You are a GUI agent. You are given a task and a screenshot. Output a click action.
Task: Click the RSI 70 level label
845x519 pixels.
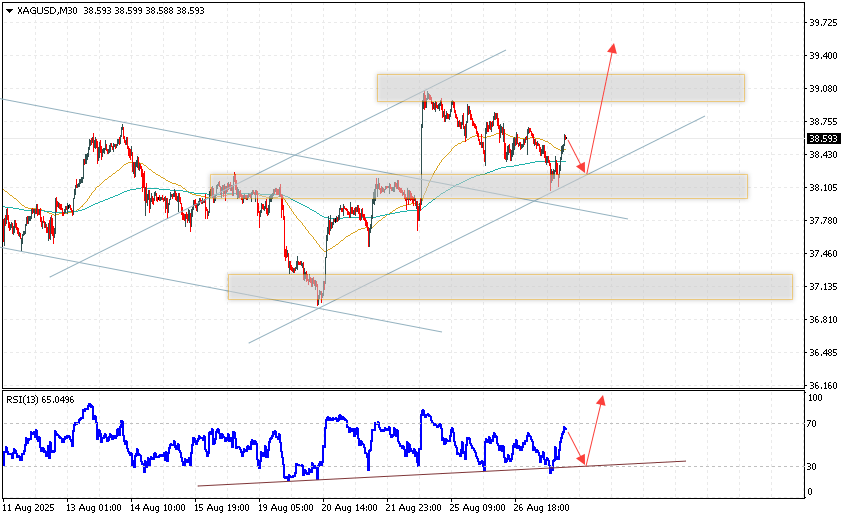point(813,424)
